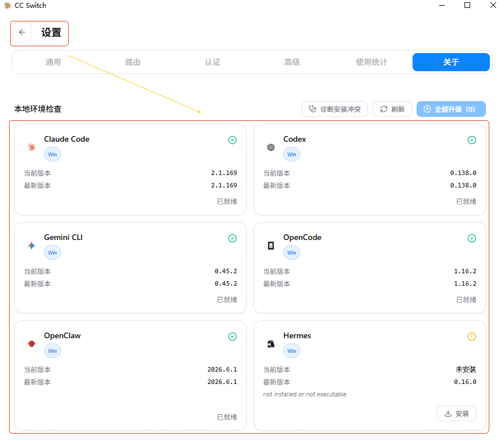Screen dimensions: 504x441
Task: Click the Gemini CLI card title
Action: coord(63,237)
